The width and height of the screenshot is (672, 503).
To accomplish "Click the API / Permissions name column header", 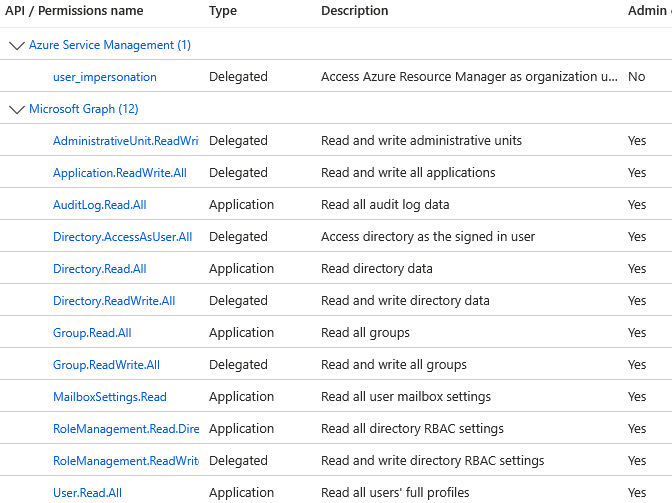I will click(74, 11).
